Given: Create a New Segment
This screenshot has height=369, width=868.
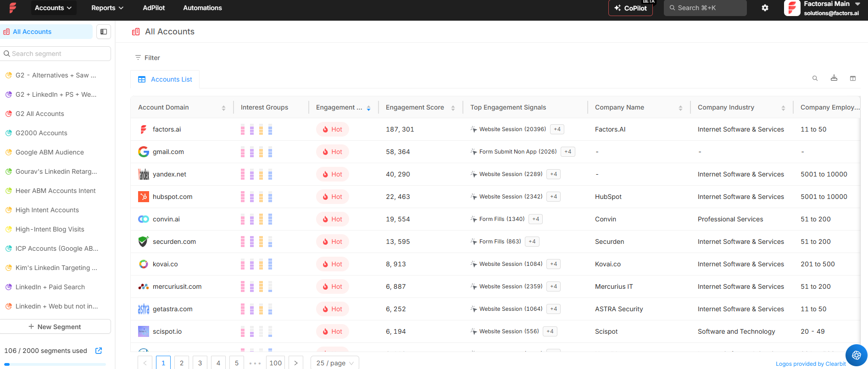Looking at the screenshot, I should (55, 326).
